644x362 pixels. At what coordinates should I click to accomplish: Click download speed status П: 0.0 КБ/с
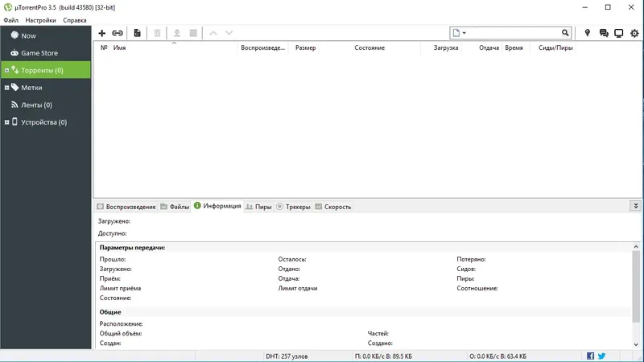383,356
